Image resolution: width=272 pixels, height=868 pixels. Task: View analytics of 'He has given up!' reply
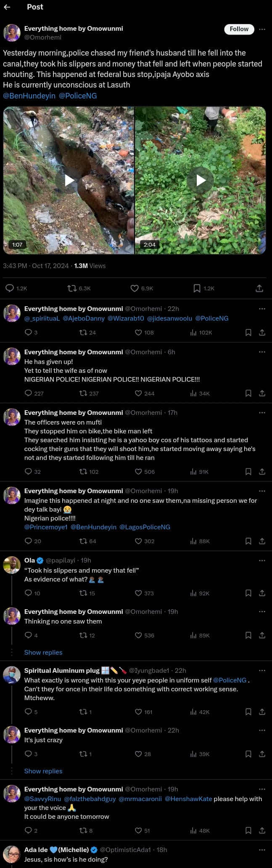point(194,393)
